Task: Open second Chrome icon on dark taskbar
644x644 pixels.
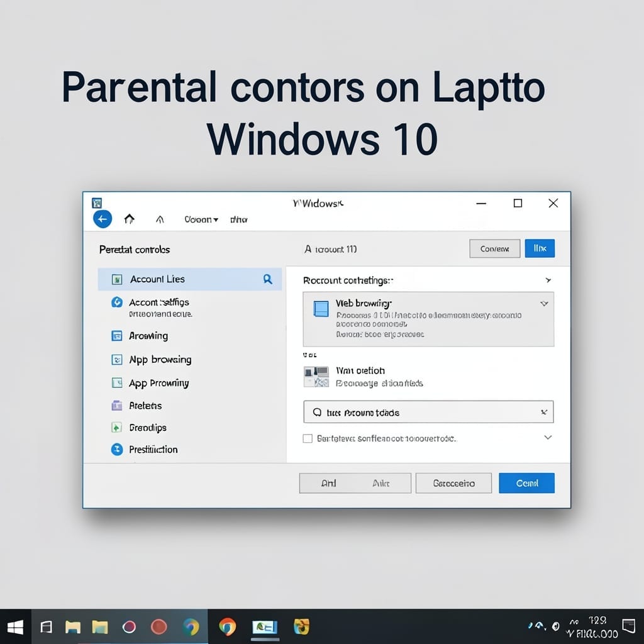Action: click(x=227, y=627)
